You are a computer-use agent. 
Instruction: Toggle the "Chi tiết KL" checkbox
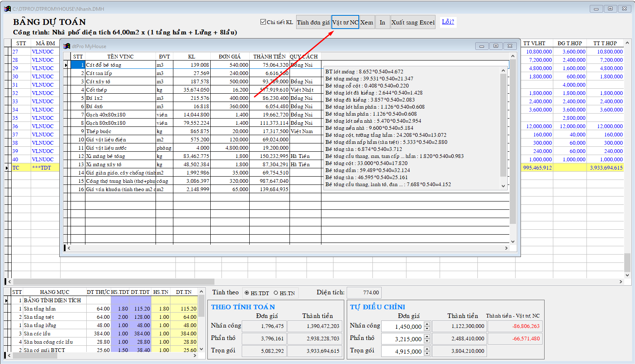point(263,22)
